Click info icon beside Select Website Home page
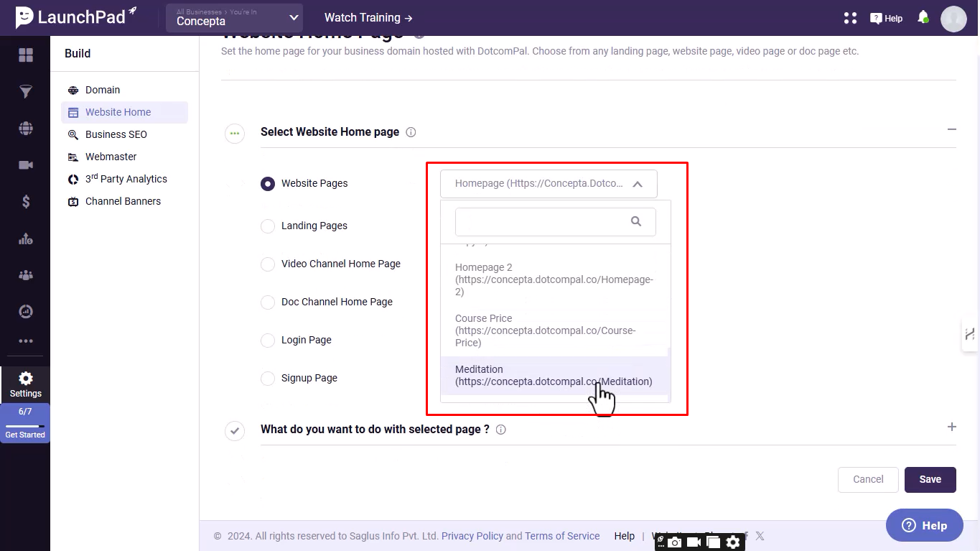The image size is (980, 551). [x=411, y=132]
